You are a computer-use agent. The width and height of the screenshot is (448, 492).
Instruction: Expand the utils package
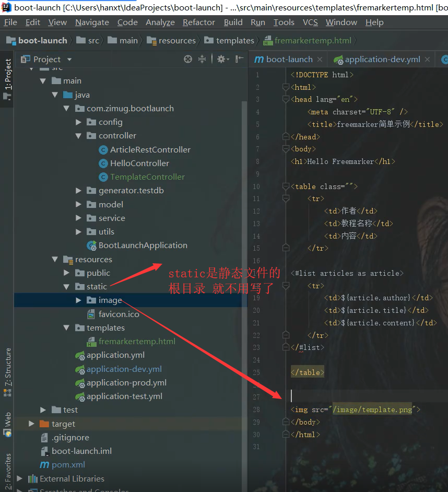pyautogui.click(x=78, y=231)
